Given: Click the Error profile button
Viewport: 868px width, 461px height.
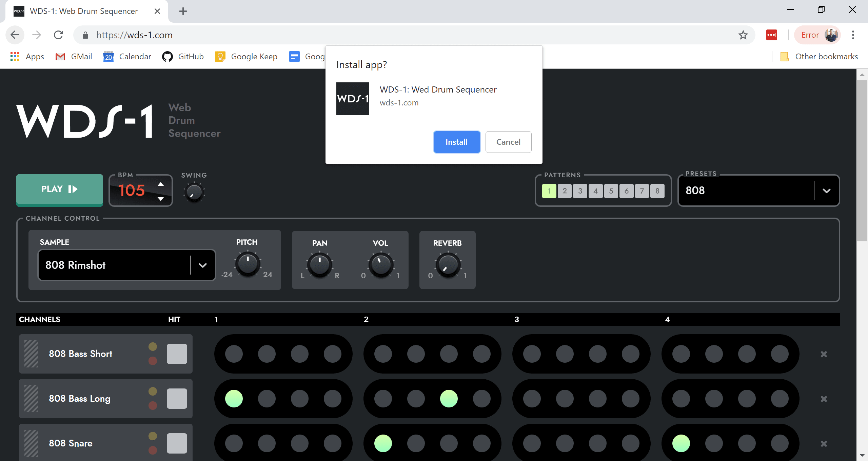Looking at the screenshot, I should pos(817,35).
